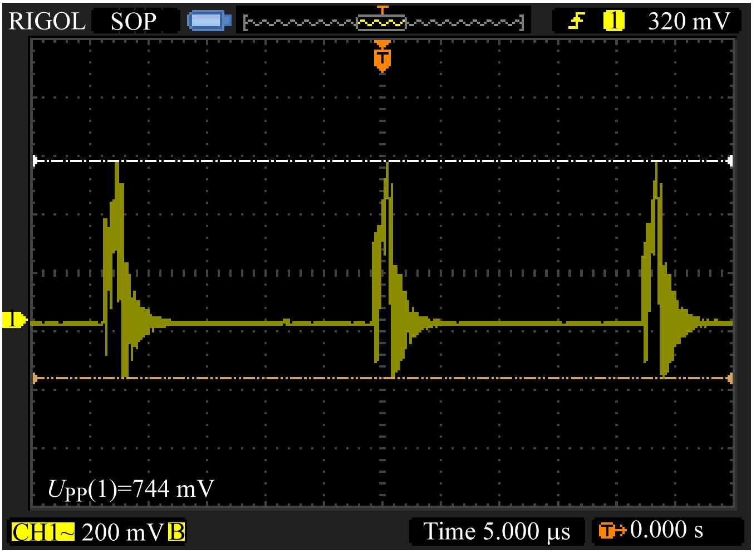Screen dimensions: 756x553
Task: Click the orange trigger offset icon at bottom
Action: [611, 531]
